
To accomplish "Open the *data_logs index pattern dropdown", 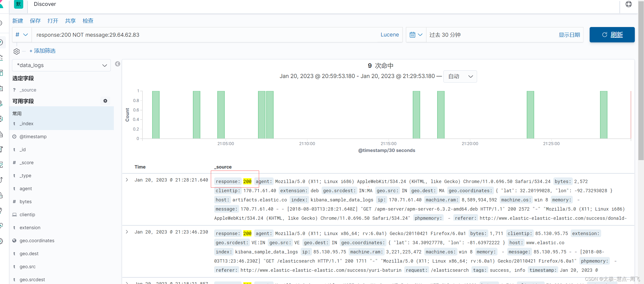I will point(61,66).
